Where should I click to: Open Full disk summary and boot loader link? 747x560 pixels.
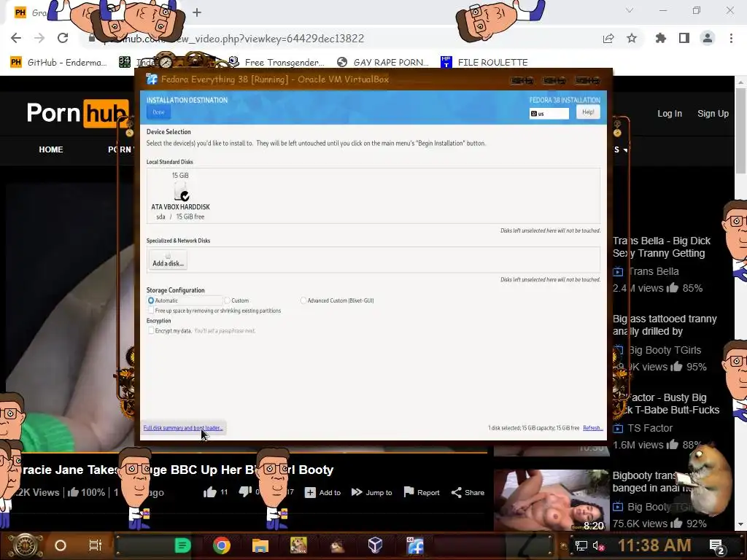pos(183,427)
